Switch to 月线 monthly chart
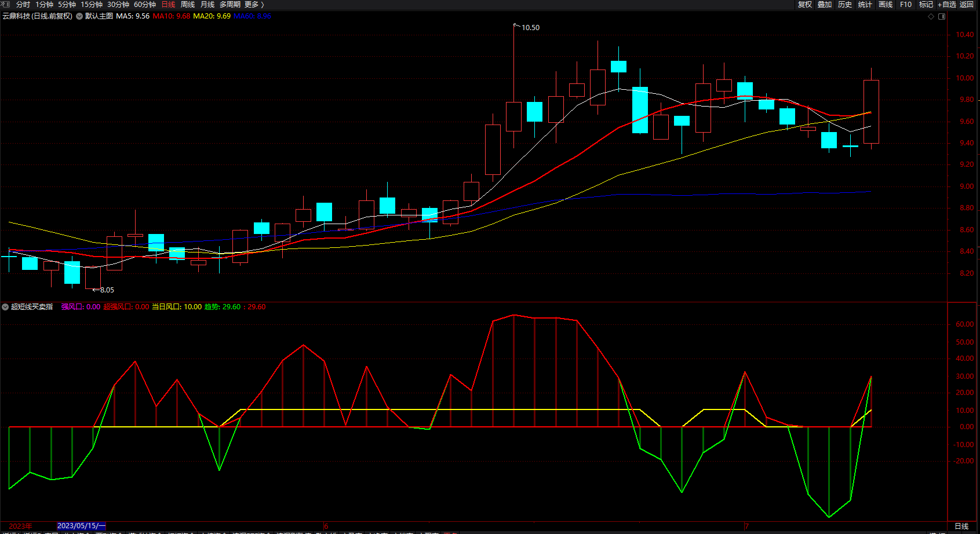The image size is (980, 534). click(207, 5)
